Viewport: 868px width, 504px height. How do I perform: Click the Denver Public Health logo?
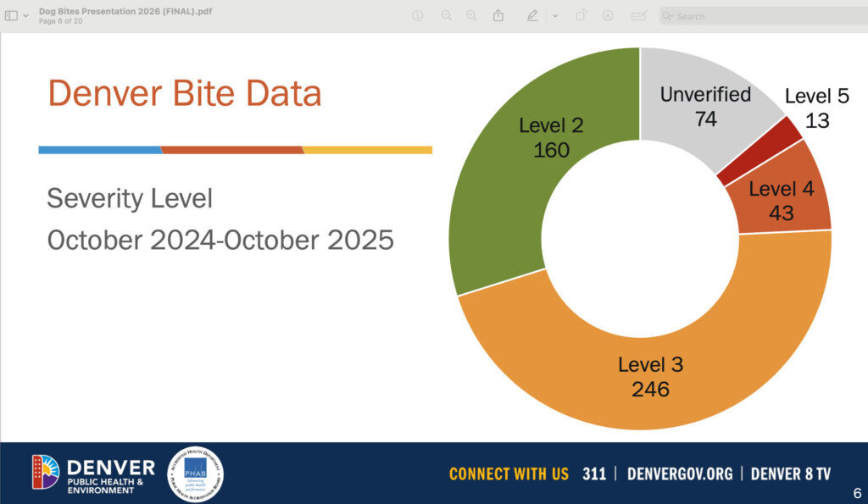coord(93,474)
